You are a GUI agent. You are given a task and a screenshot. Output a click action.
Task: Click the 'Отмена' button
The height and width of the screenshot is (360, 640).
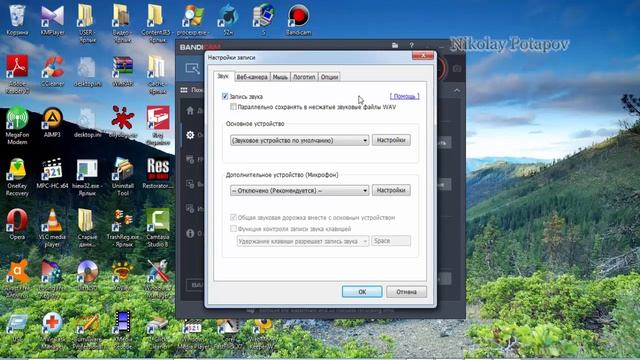click(x=406, y=292)
